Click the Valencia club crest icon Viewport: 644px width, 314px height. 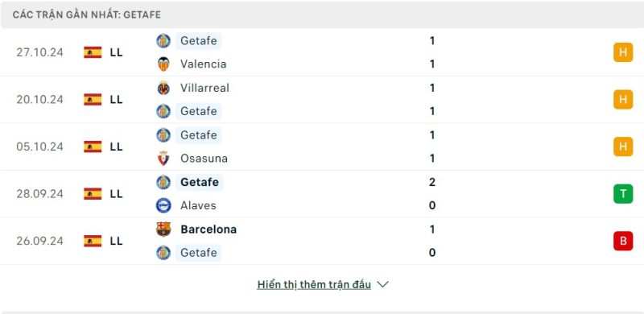pos(163,64)
